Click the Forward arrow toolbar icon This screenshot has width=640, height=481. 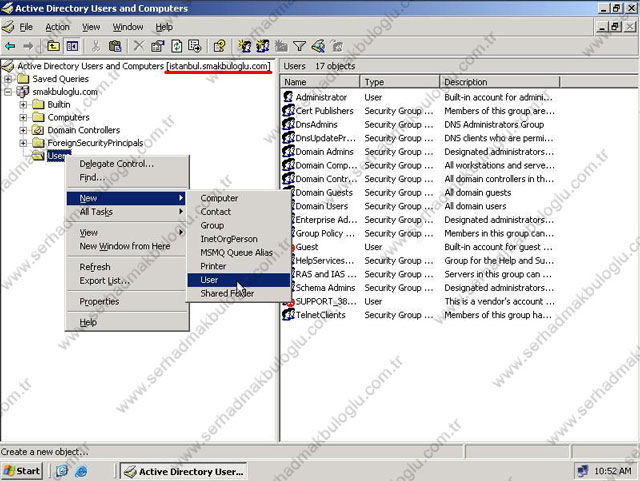coord(28,46)
